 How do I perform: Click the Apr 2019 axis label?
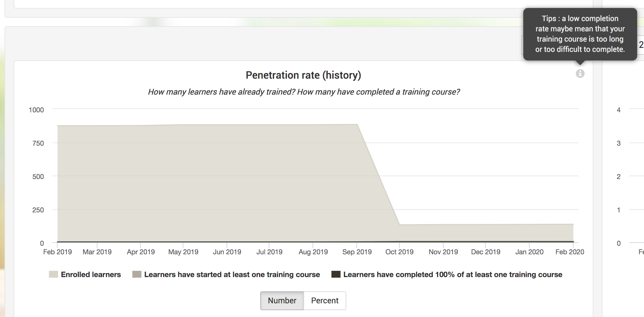tap(141, 252)
